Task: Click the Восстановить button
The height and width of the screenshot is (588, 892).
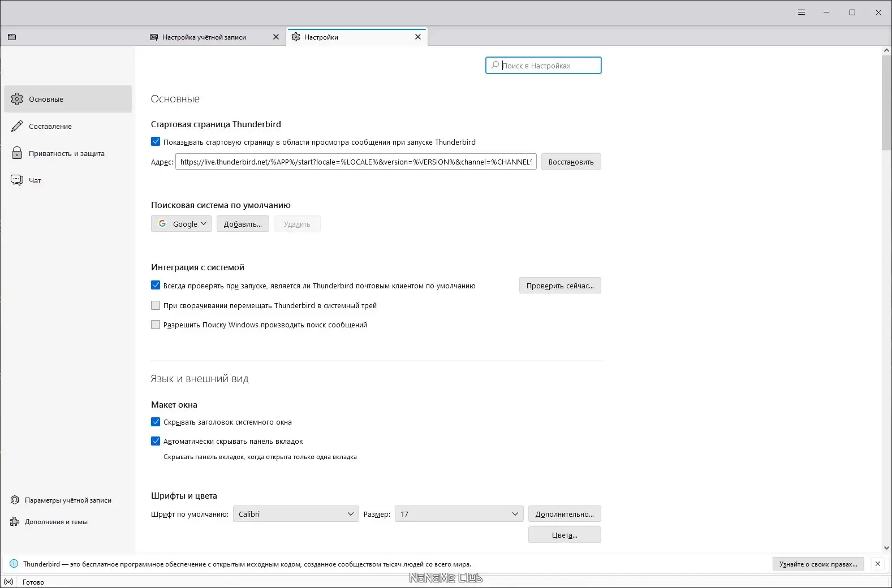Action: 571,162
